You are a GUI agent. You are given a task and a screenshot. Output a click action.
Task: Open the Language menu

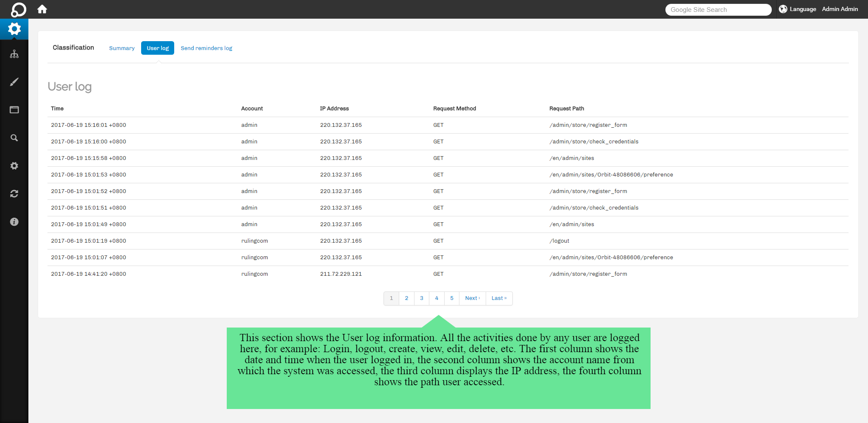point(798,9)
